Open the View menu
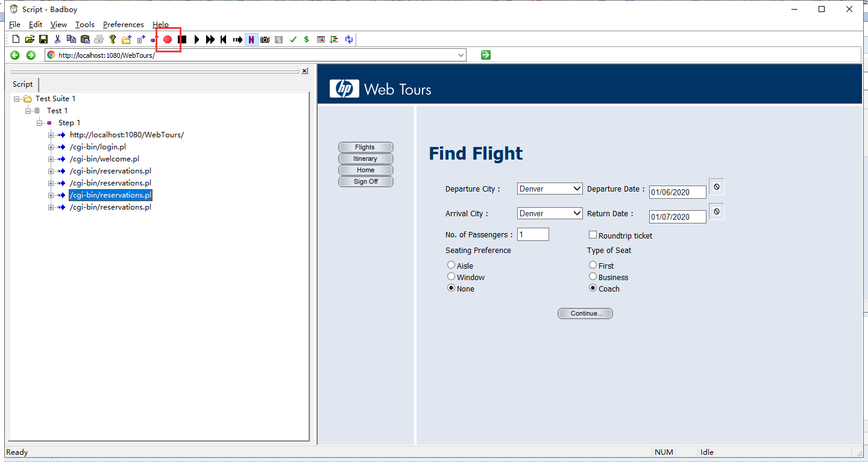Image resolution: width=868 pixels, height=462 pixels. point(58,25)
